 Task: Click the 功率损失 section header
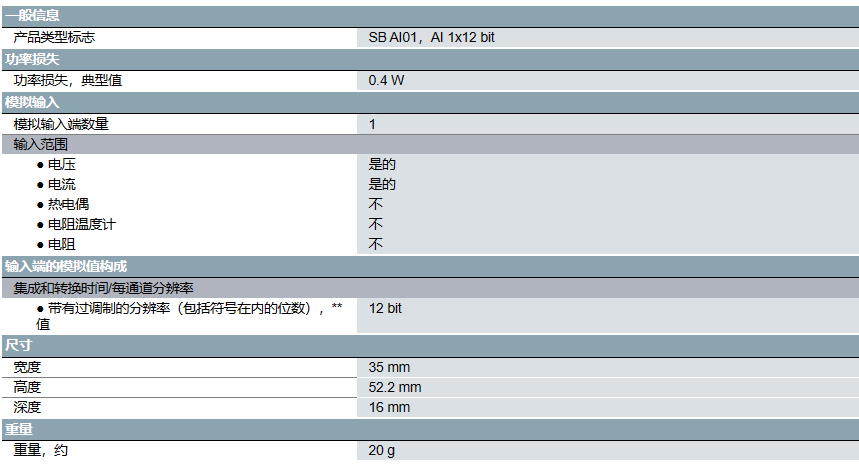pos(32,59)
